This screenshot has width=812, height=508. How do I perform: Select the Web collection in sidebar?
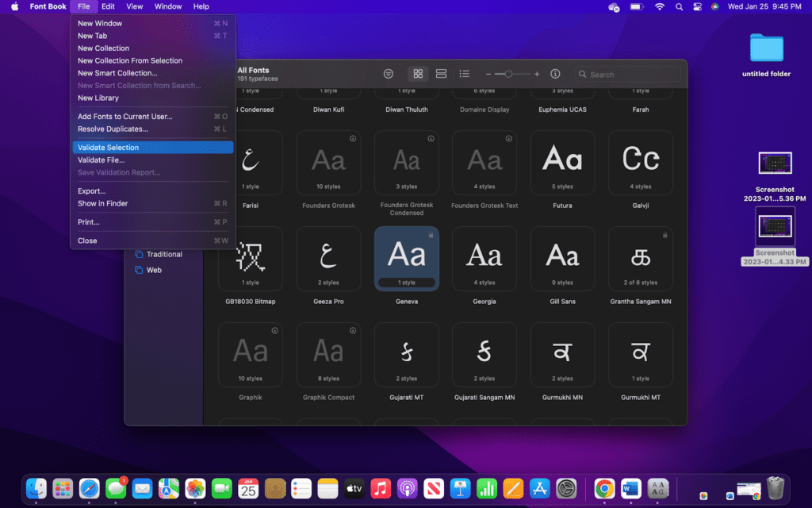click(x=154, y=270)
